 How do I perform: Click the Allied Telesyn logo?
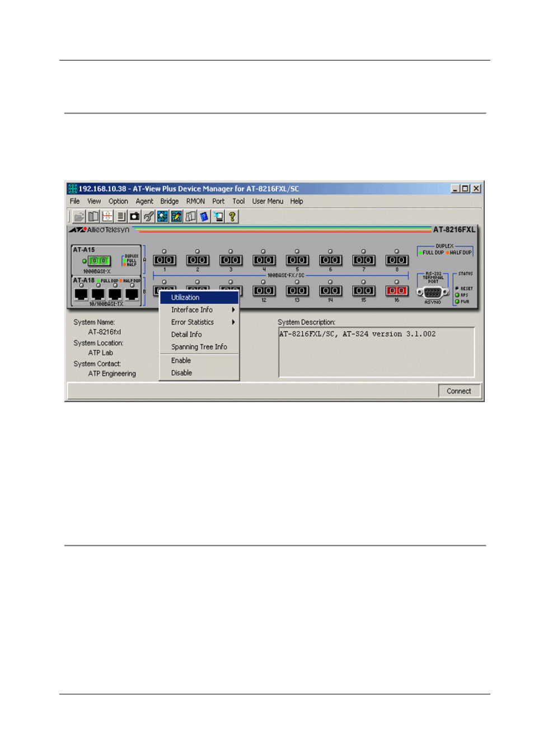click(x=100, y=230)
